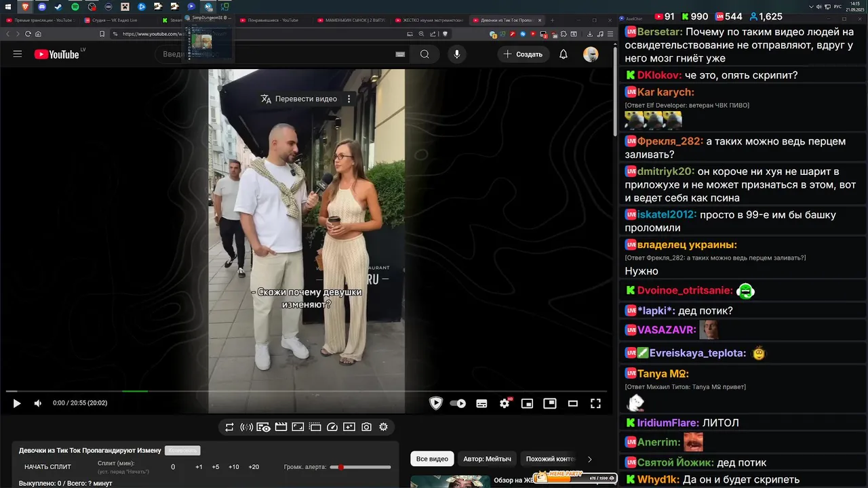
Task: Open three-dot options next to Перевести видео
Action: [349, 99]
